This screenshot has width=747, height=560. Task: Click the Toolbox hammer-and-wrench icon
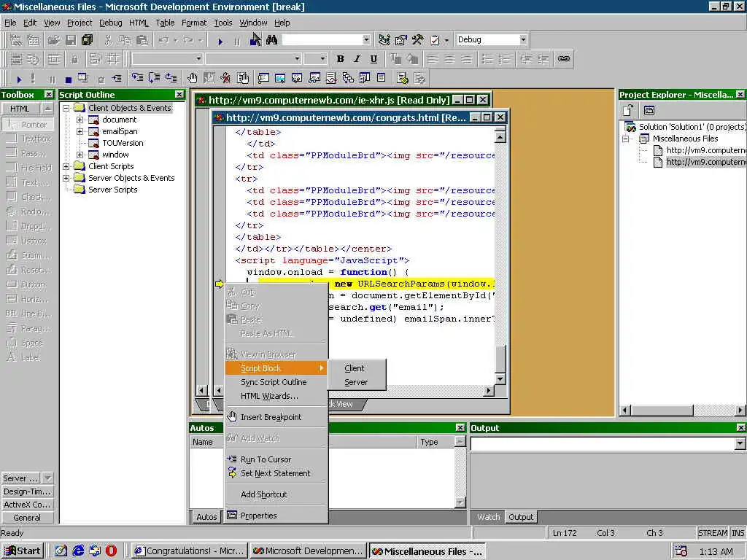pos(417,40)
